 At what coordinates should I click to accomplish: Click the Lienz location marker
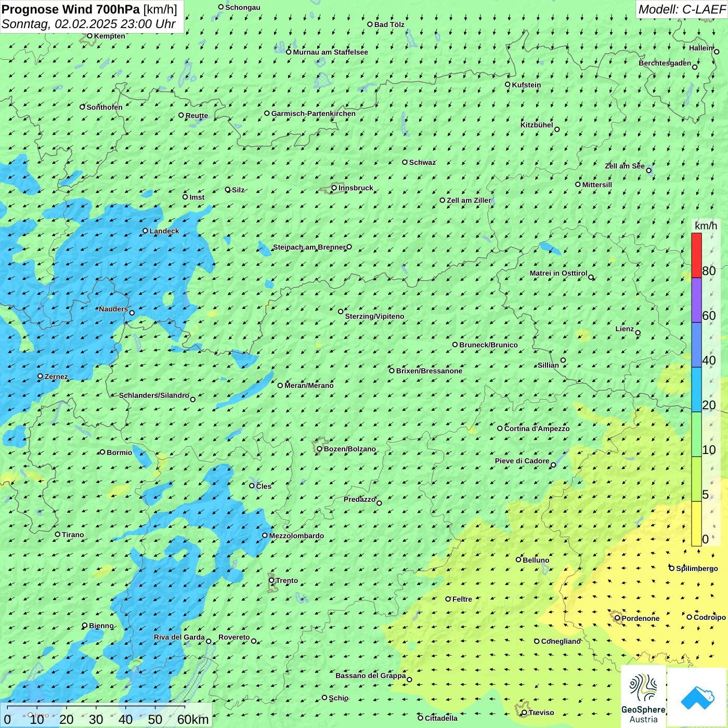[x=638, y=333]
